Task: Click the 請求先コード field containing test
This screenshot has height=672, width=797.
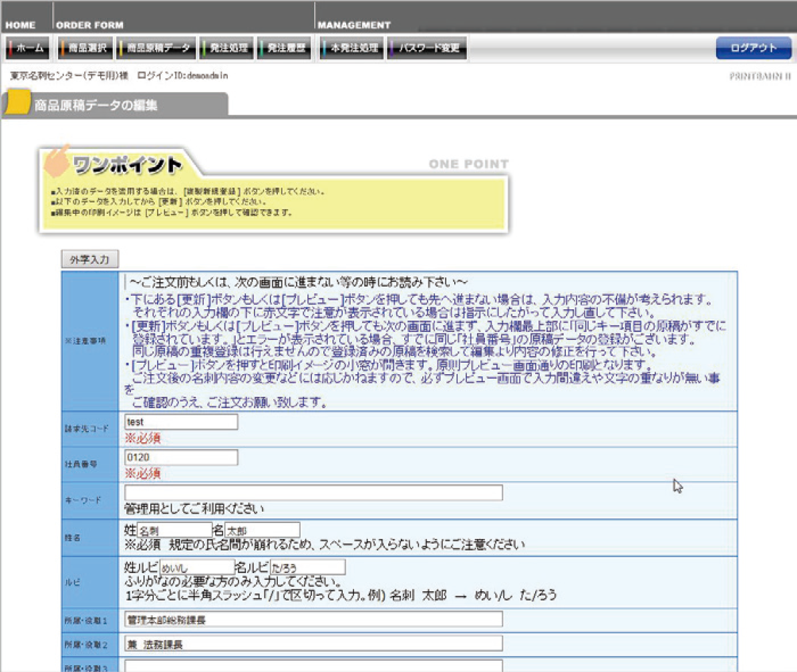Action: coord(181,422)
